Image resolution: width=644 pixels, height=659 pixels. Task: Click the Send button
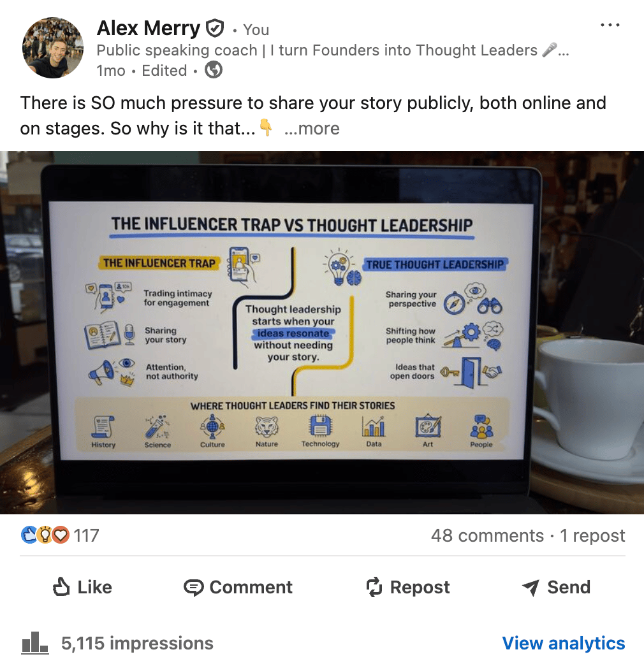coord(556,587)
